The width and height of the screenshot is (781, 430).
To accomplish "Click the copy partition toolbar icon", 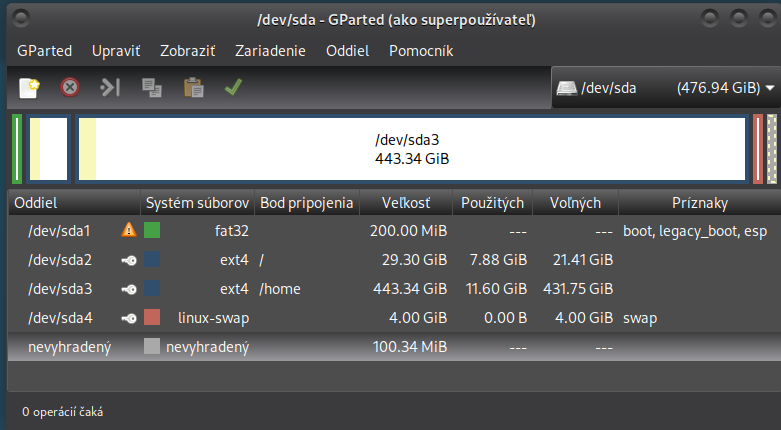I will 152,88.
